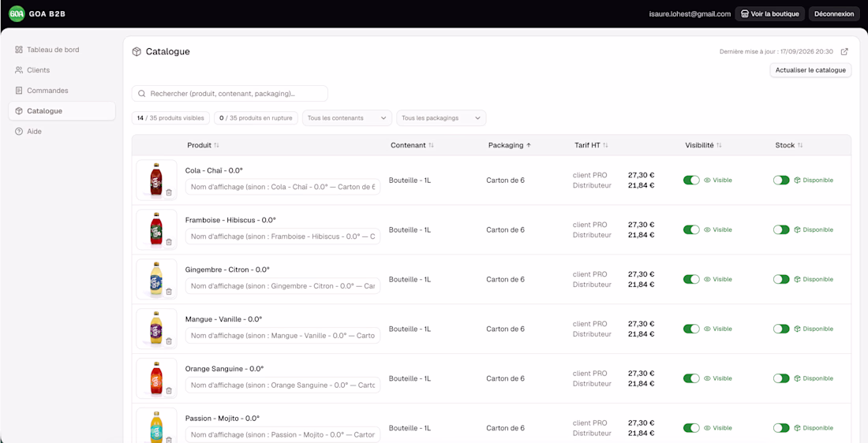The width and height of the screenshot is (868, 443).
Task: Open Commandes in sidebar
Action: 62,90
